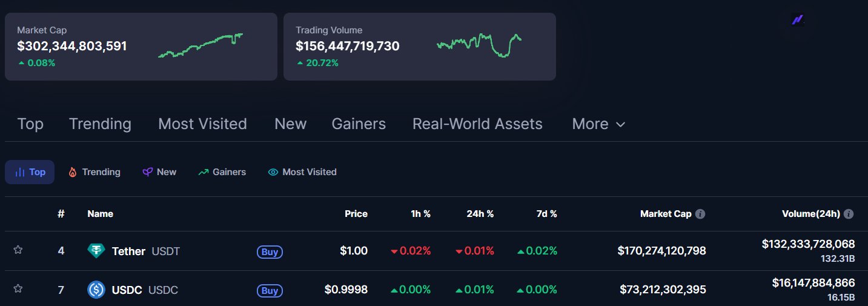The image size is (868, 306).
Task: Star USDC to add to watchlist
Action: 18,290
